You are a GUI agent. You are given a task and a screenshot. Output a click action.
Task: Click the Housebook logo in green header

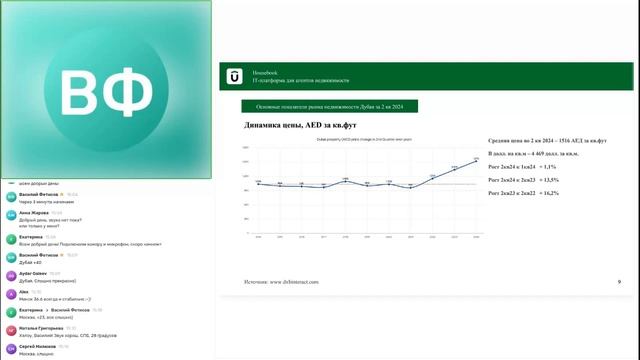235,76
